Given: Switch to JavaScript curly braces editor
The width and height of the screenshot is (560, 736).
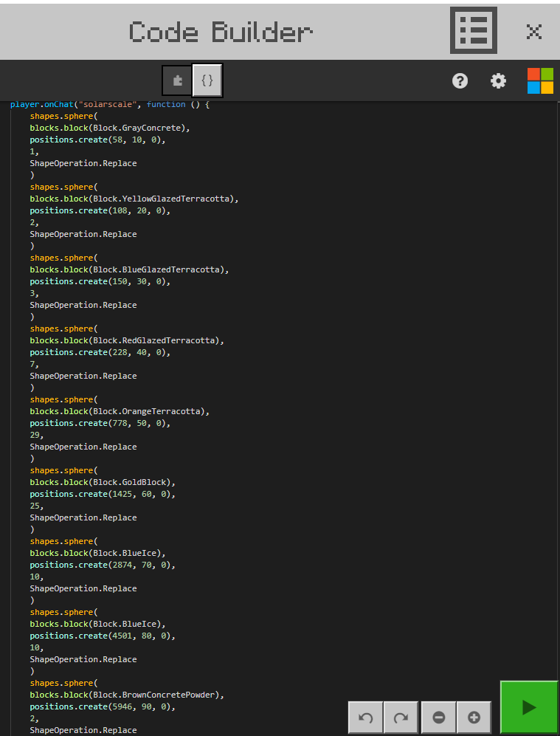Looking at the screenshot, I should pos(207,80).
